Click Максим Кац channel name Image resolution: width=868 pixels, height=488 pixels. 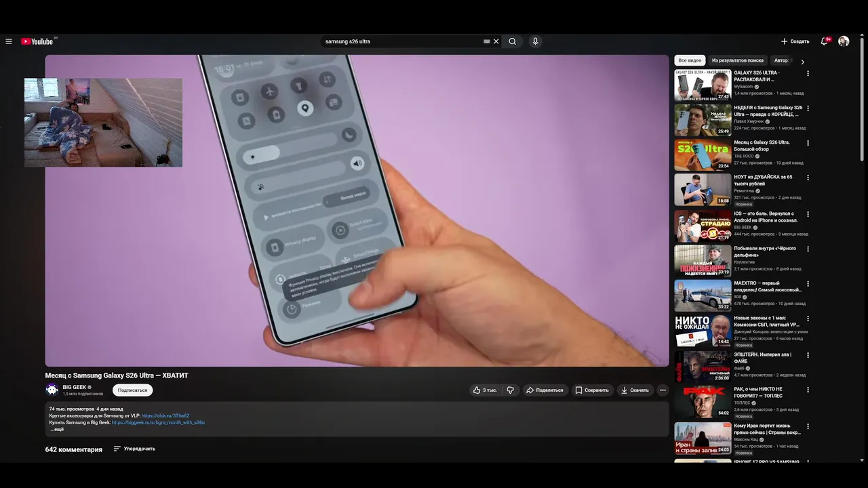[746, 439]
